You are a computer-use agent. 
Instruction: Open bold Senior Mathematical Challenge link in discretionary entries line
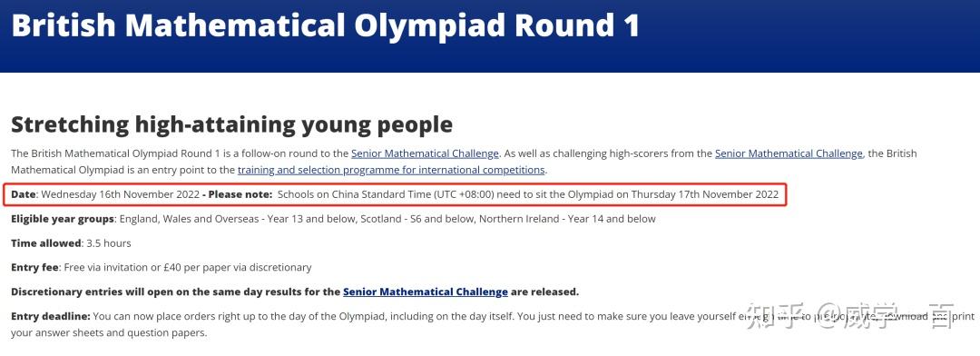[425, 292]
